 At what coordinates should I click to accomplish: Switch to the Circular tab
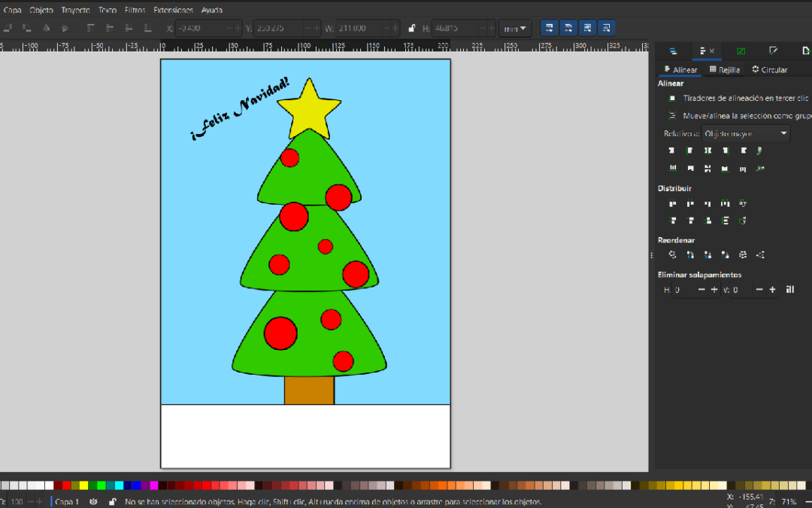tap(770, 70)
